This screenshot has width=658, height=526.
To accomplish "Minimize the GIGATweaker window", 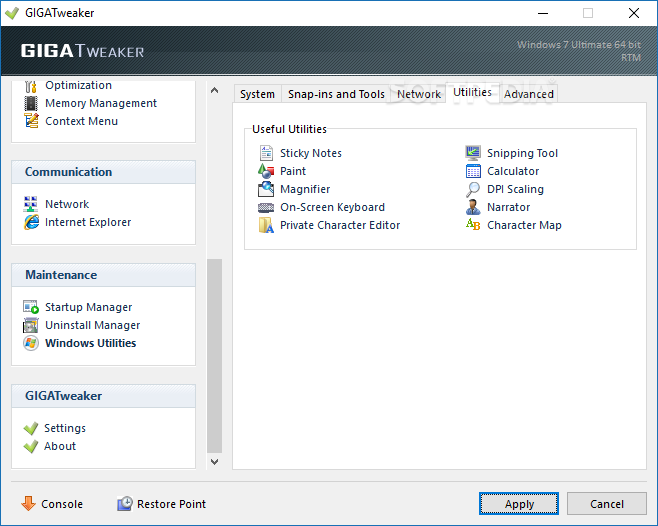I will coord(543,13).
